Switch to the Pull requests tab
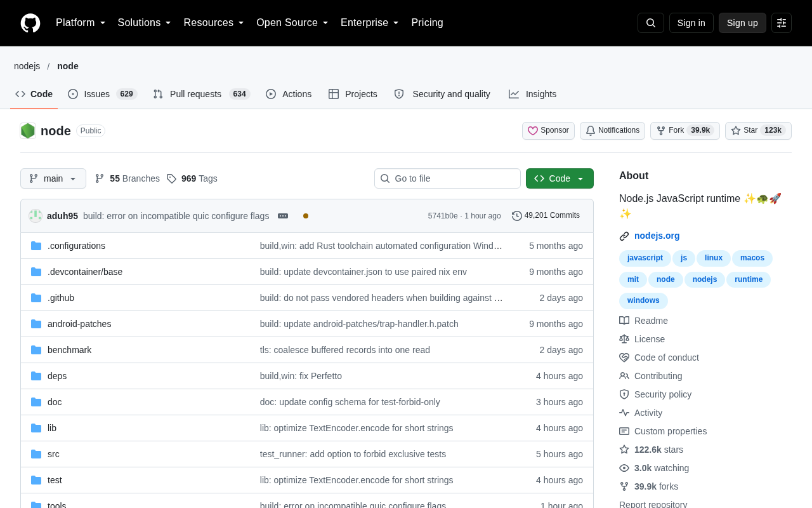The width and height of the screenshot is (812, 508). 202,94
